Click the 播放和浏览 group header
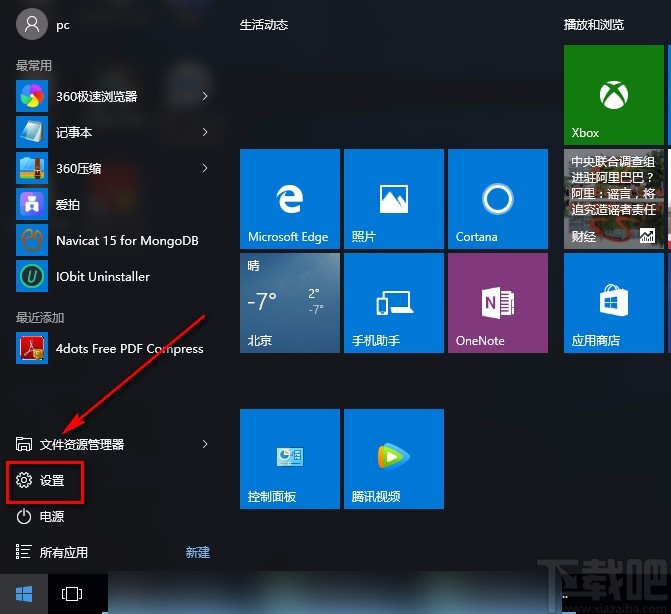This screenshot has height=614, width=671. (x=594, y=25)
